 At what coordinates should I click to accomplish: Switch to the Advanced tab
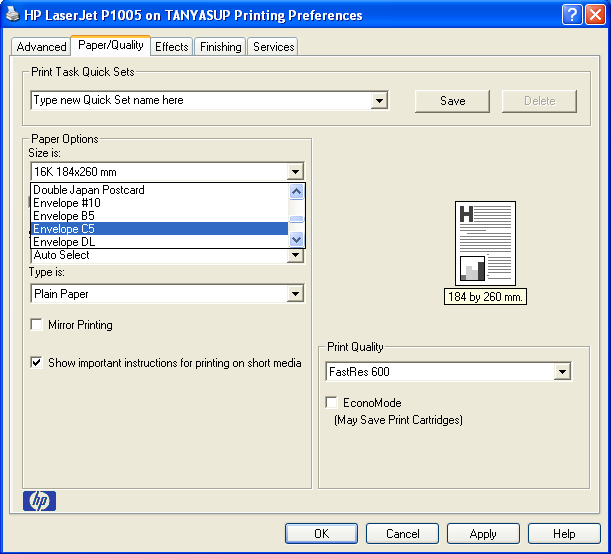pos(41,47)
